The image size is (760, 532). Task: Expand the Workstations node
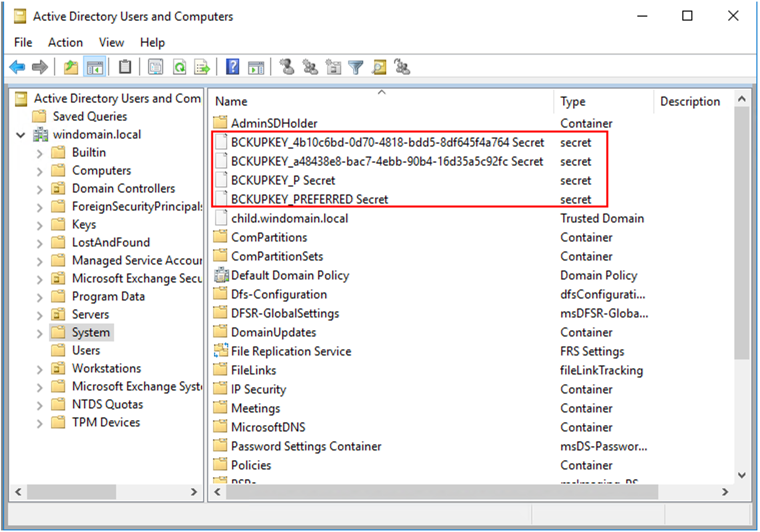point(40,369)
